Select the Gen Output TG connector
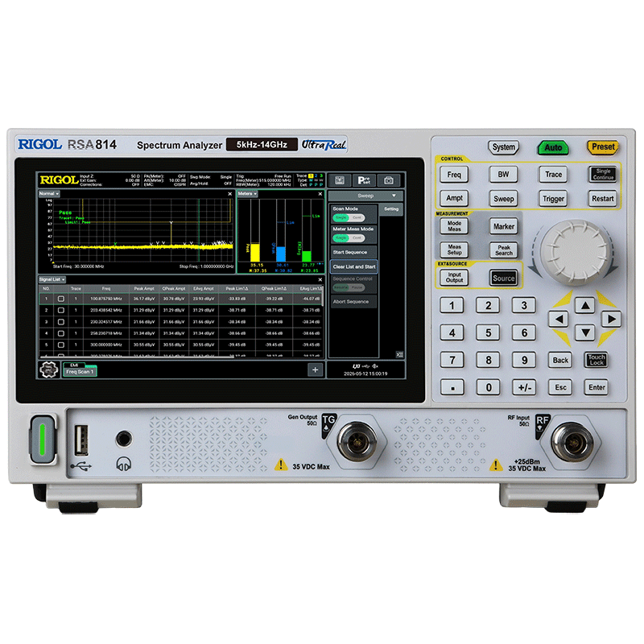644x644 pixels. coord(357,441)
